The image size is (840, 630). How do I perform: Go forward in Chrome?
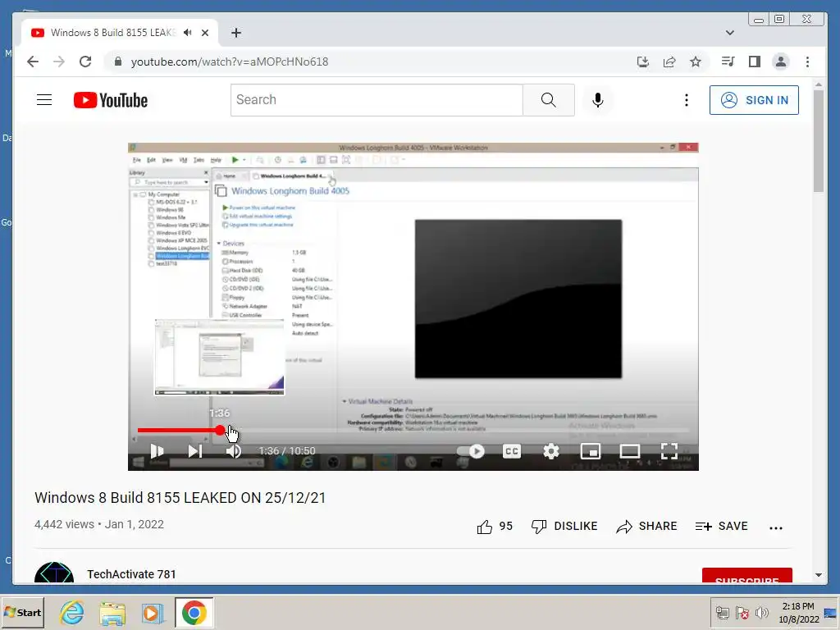(59, 62)
